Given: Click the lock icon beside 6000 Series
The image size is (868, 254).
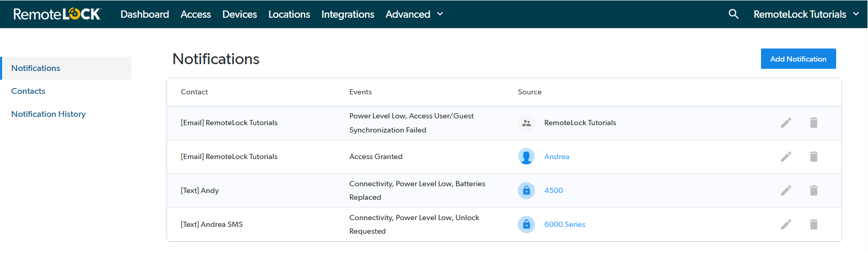Looking at the screenshot, I should tap(526, 224).
